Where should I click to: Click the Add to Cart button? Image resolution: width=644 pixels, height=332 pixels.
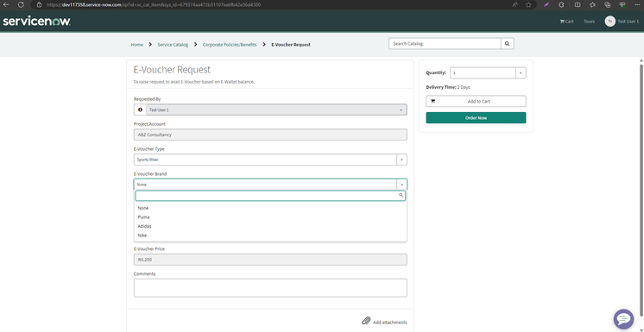tap(476, 101)
